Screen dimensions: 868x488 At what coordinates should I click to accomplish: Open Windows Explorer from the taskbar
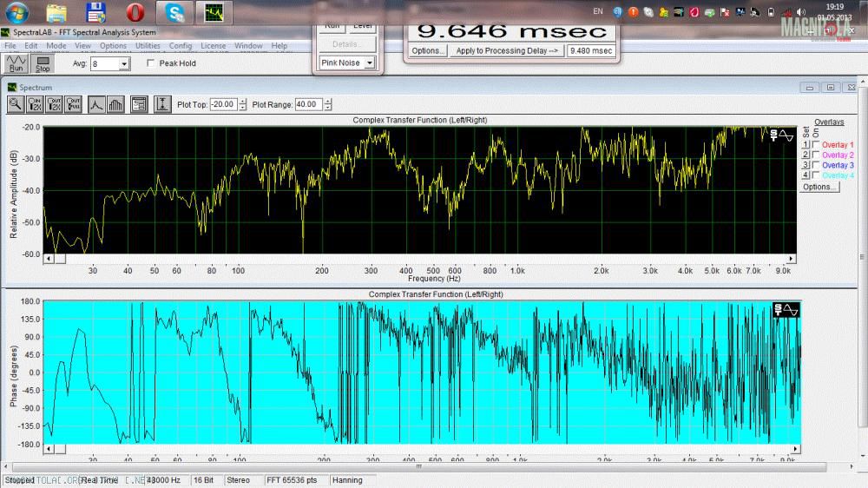[x=56, y=12]
